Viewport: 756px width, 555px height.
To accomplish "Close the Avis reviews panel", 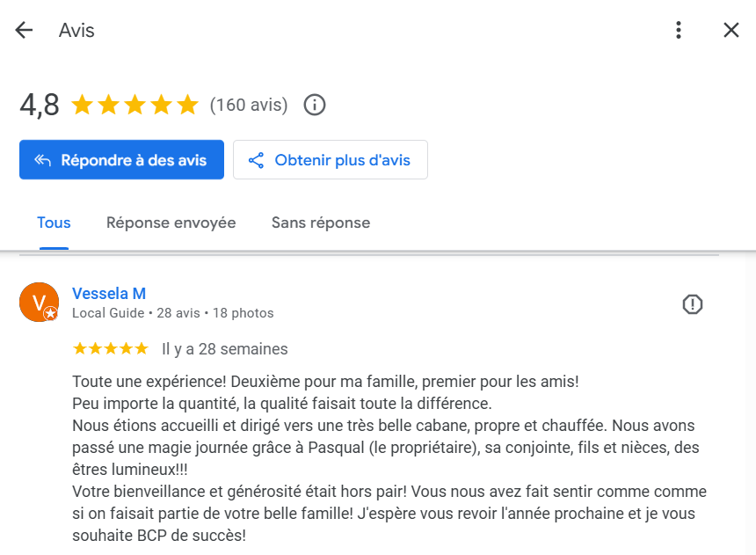I will pos(731,30).
